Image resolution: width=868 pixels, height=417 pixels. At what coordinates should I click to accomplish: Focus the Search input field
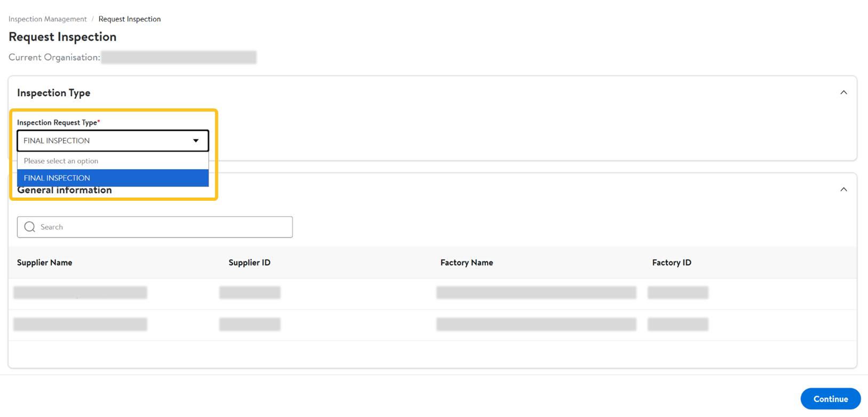(x=160, y=227)
